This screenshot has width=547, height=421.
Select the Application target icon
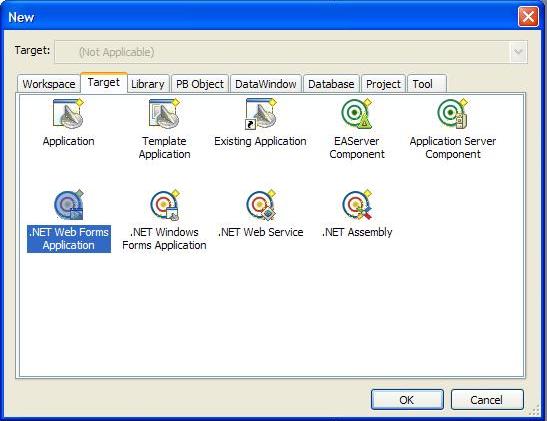point(69,113)
